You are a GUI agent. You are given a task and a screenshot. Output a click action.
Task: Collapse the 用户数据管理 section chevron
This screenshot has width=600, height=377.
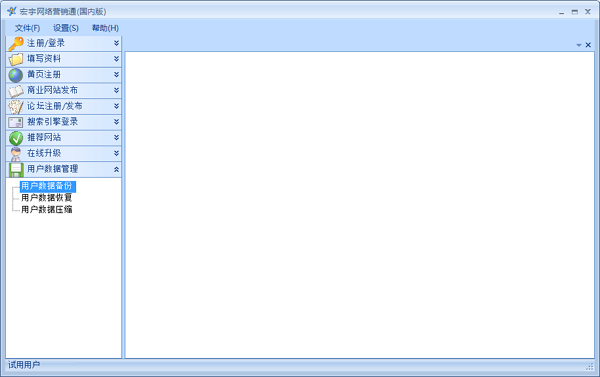tap(116, 169)
